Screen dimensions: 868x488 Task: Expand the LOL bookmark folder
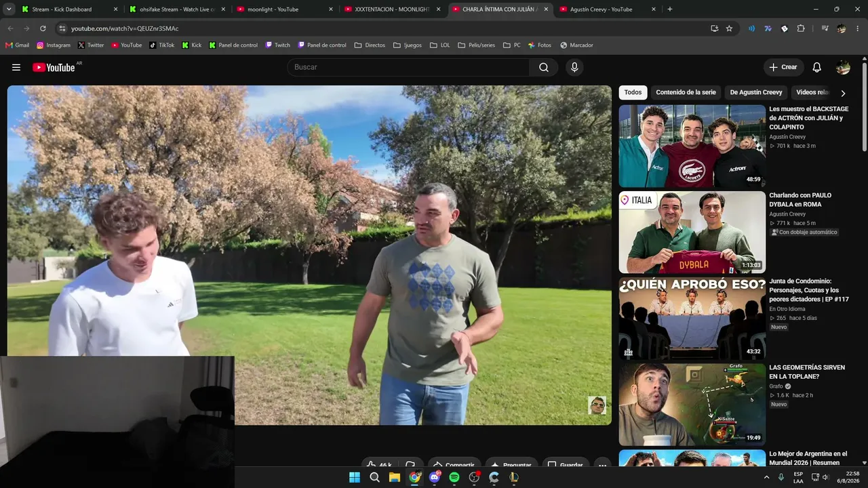(x=439, y=45)
